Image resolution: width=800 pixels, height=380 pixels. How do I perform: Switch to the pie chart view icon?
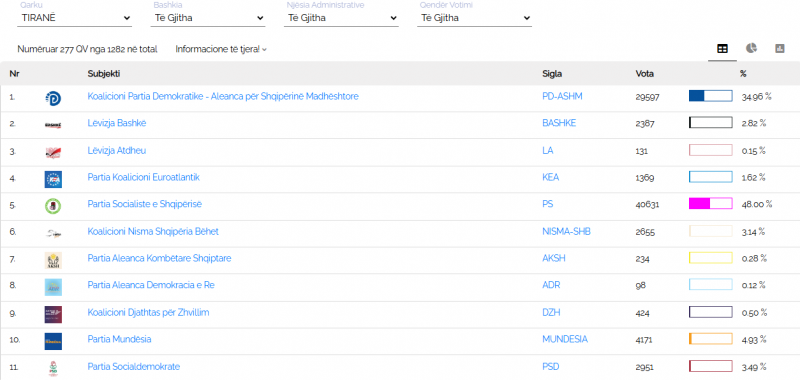(x=751, y=48)
